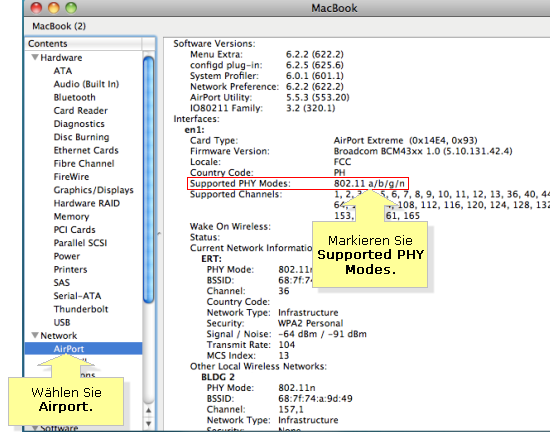Click the AirPort Utility version 5.5.3

pos(318,97)
